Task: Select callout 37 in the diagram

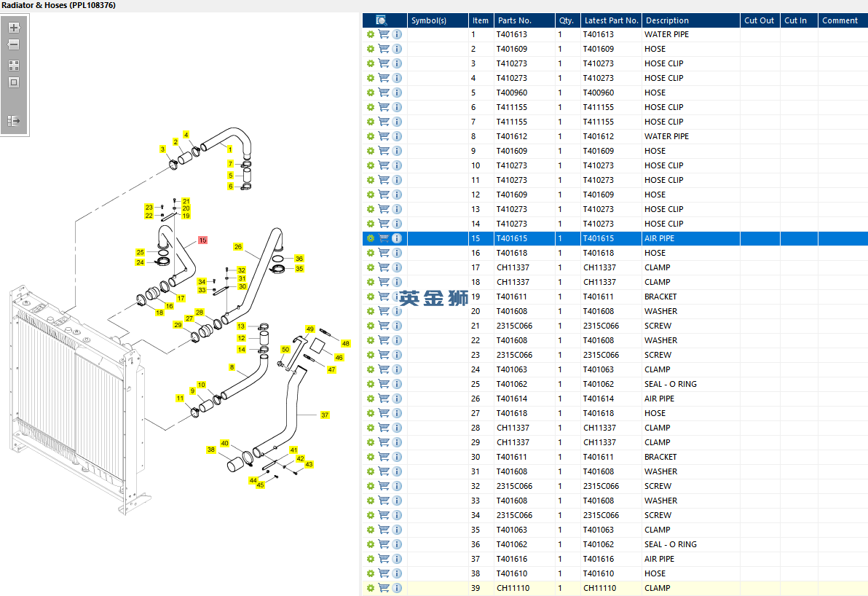Action: coord(325,415)
